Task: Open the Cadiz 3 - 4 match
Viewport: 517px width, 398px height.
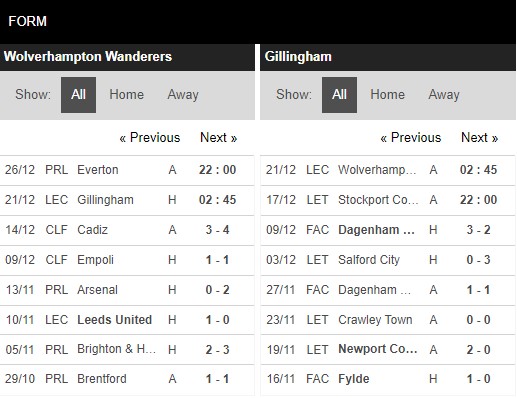Action: click(127, 230)
